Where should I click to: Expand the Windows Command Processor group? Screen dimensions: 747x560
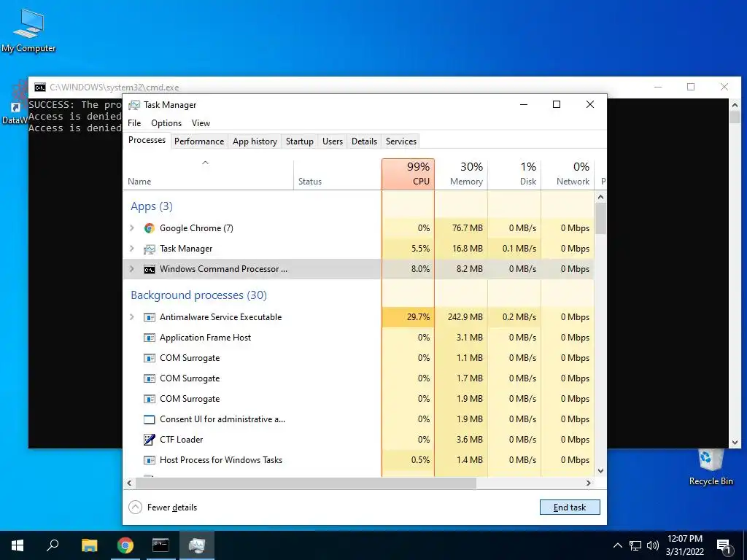pyautogui.click(x=132, y=269)
